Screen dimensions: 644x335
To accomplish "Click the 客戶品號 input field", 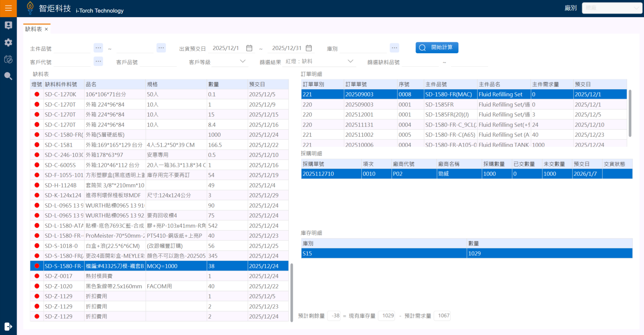I will click(158, 62).
